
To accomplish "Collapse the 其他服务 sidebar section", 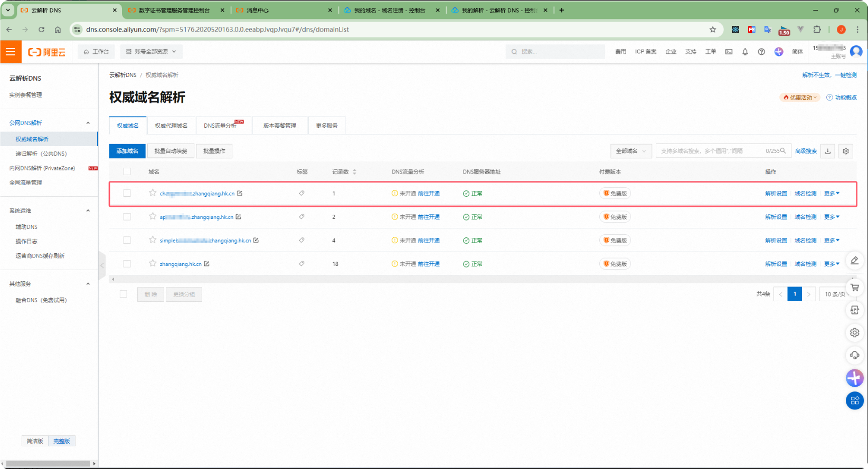I will tap(88, 284).
